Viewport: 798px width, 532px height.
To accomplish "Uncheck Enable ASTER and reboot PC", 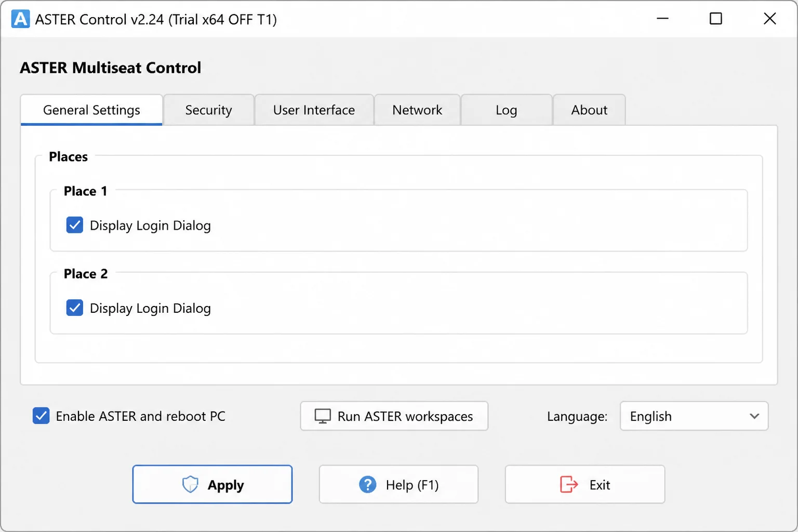I will click(x=41, y=416).
